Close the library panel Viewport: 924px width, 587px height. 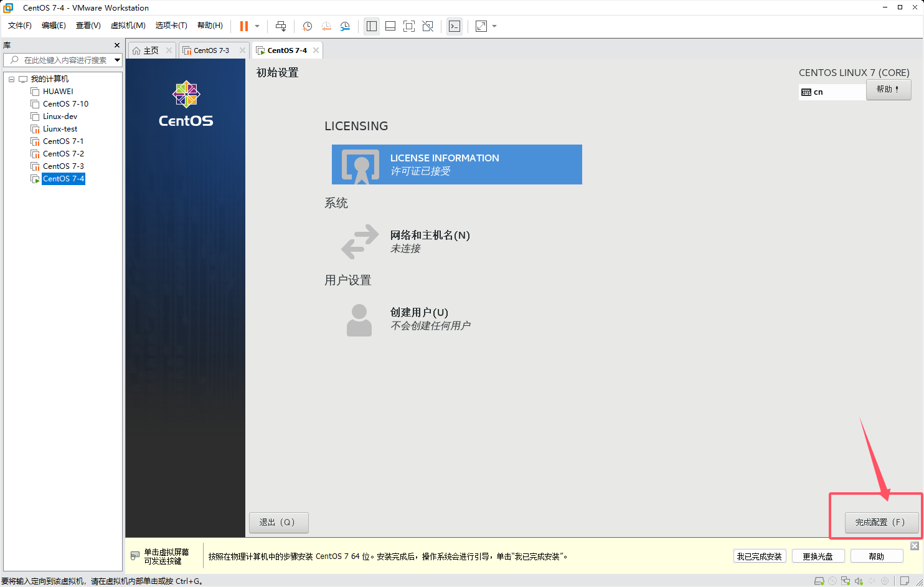[116, 45]
